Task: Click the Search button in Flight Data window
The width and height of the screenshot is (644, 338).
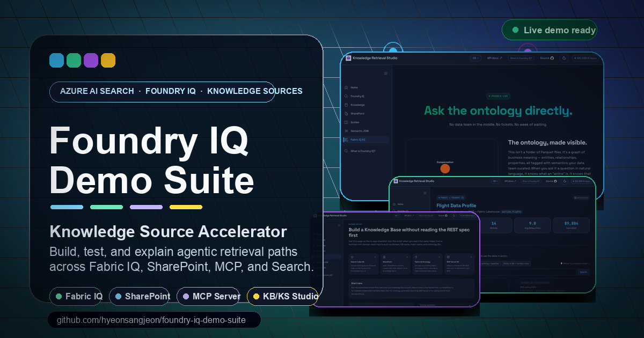Action: coord(583,272)
